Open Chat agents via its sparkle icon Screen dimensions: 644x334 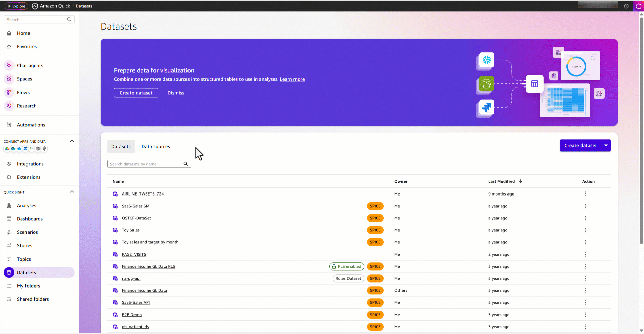(x=9, y=66)
